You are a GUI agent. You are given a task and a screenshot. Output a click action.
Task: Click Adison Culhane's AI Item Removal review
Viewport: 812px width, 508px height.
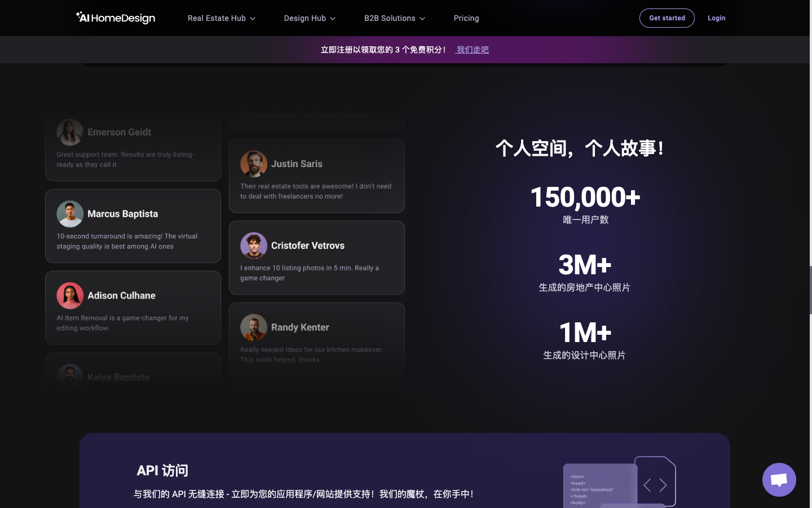[x=122, y=323]
